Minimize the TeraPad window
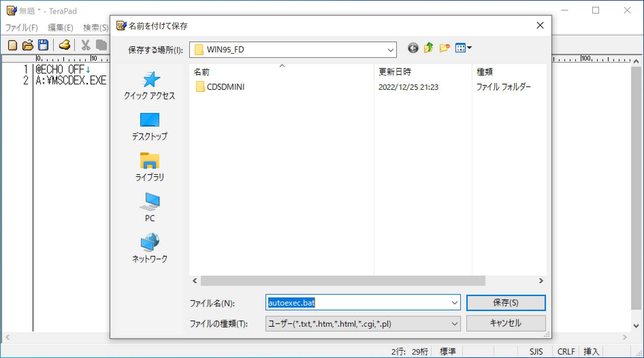The image size is (644, 358). coord(565,11)
